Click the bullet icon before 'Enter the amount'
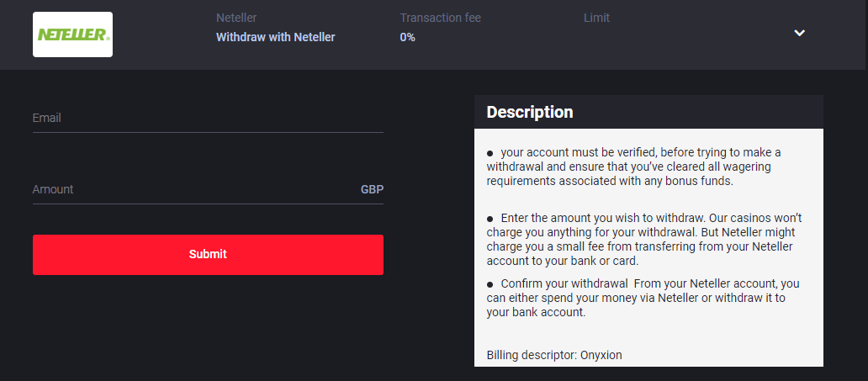The image size is (868, 381). pyautogui.click(x=490, y=218)
